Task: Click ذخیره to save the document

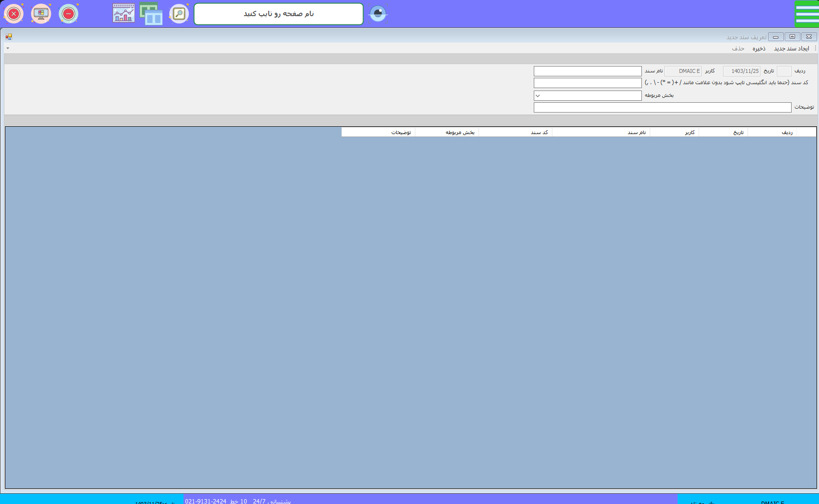Action: [x=759, y=48]
